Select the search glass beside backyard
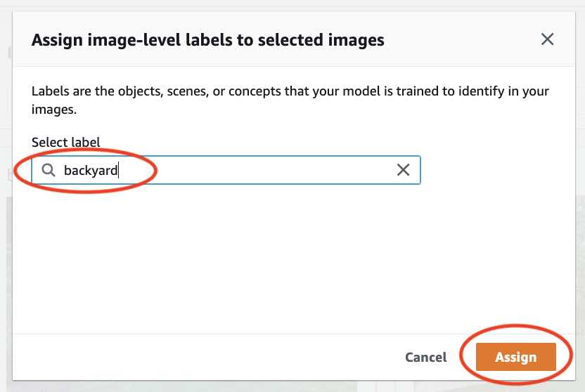Viewport: 585px width, 392px height. 48,170
